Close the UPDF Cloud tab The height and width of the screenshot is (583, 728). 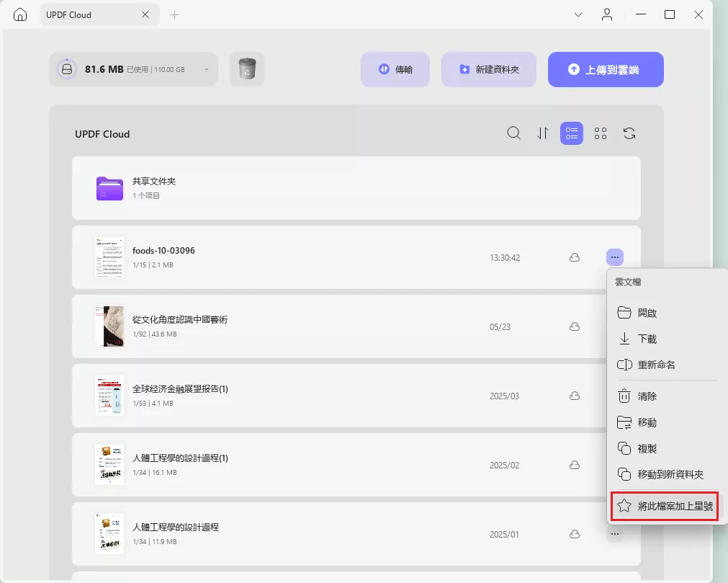click(145, 15)
